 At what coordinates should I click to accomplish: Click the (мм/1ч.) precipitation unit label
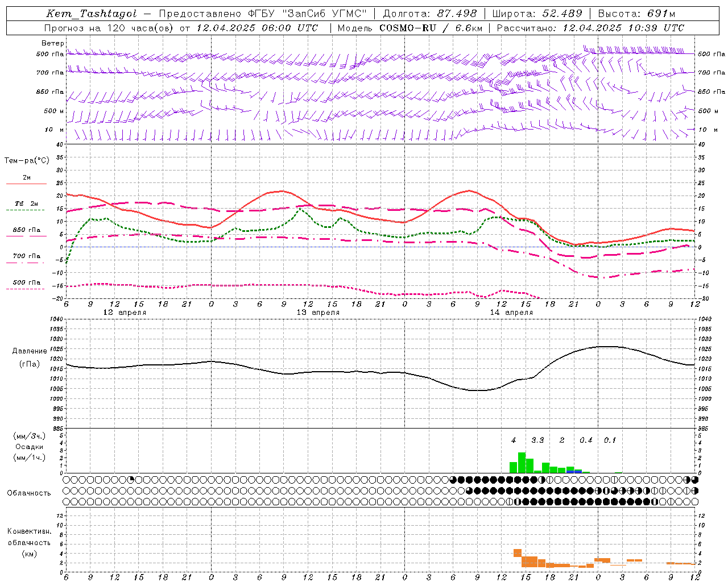click(30, 458)
